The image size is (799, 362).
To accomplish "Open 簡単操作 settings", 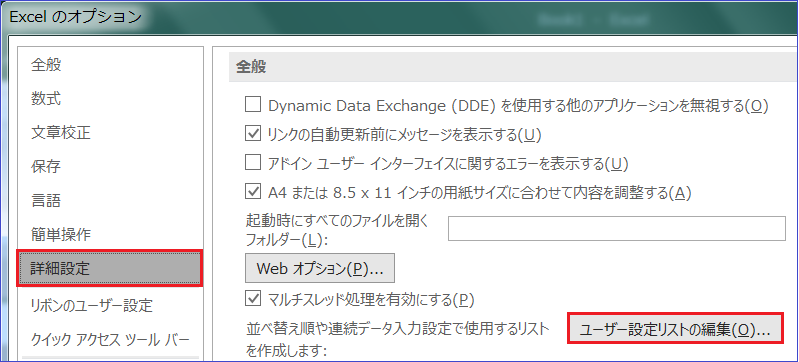I will [x=110, y=234].
